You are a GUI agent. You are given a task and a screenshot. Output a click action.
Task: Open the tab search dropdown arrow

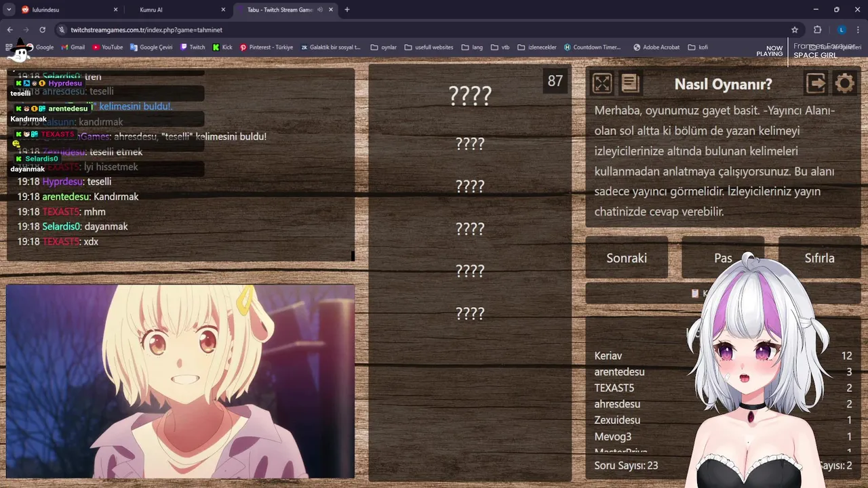click(8, 9)
